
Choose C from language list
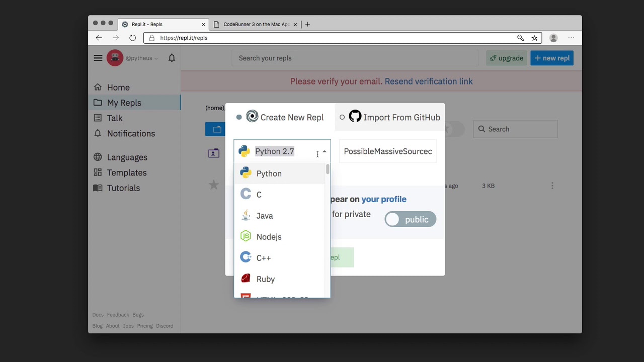(280, 195)
